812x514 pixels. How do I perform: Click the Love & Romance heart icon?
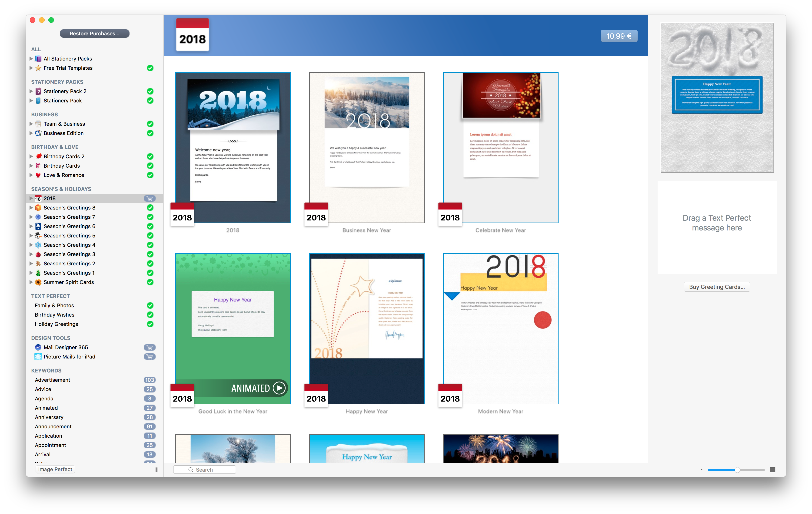[38, 175]
